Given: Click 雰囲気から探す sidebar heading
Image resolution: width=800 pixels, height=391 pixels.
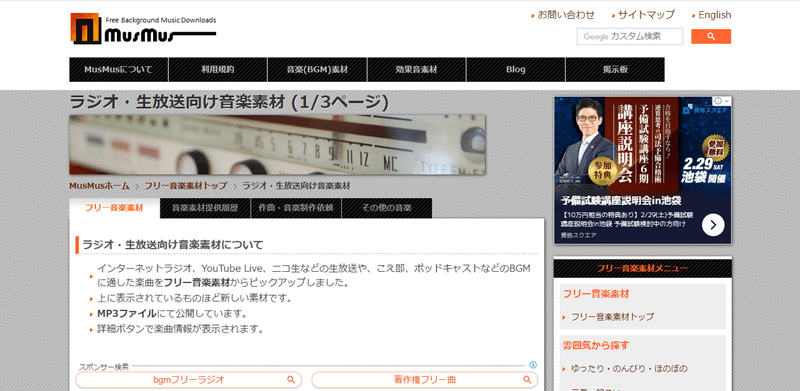Looking at the screenshot, I should 596,345.
